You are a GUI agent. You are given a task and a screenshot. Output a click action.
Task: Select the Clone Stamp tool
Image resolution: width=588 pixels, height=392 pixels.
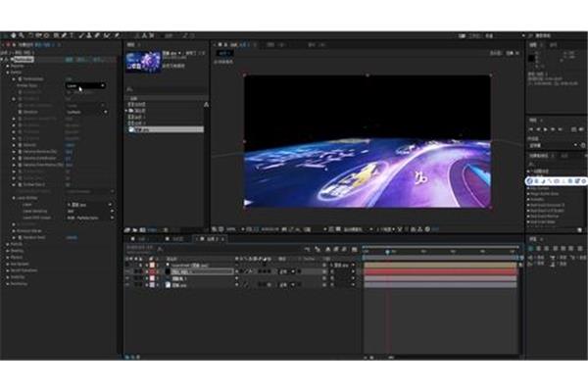89,35
